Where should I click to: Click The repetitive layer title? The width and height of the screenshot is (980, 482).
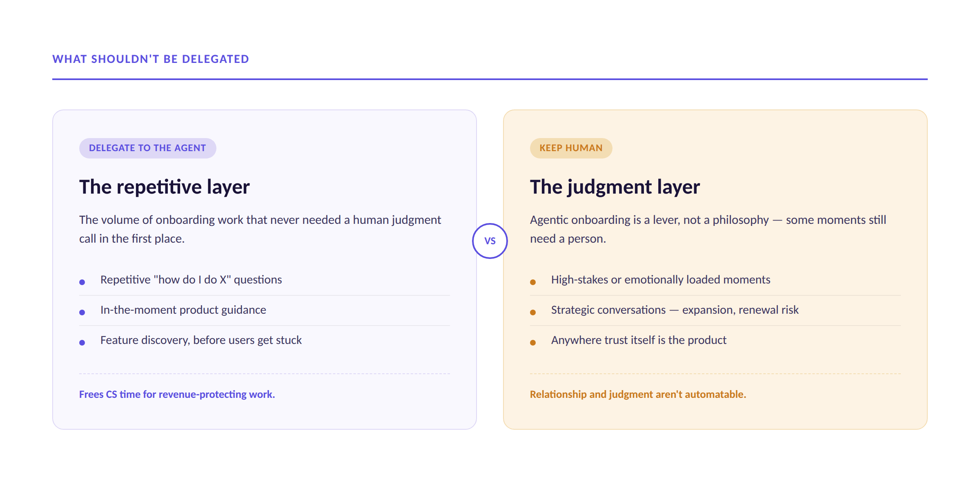coord(164,187)
